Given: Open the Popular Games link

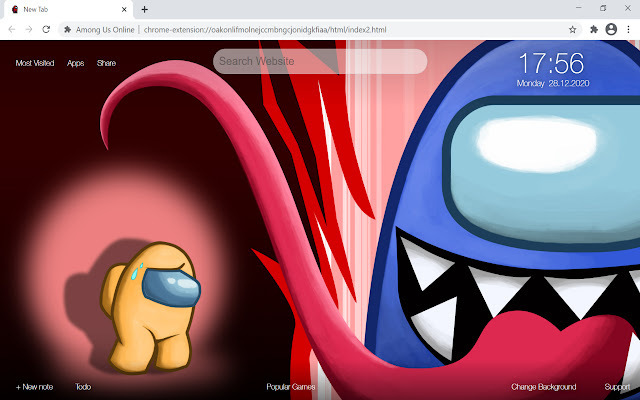Looking at the screenshot, I should [x=291, y=387].
